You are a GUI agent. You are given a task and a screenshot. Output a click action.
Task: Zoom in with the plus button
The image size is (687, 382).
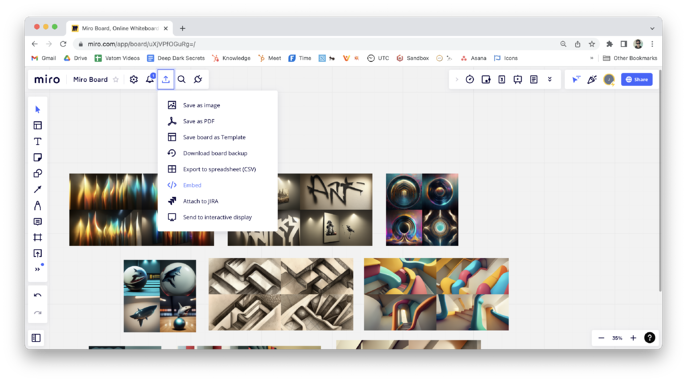633,338
